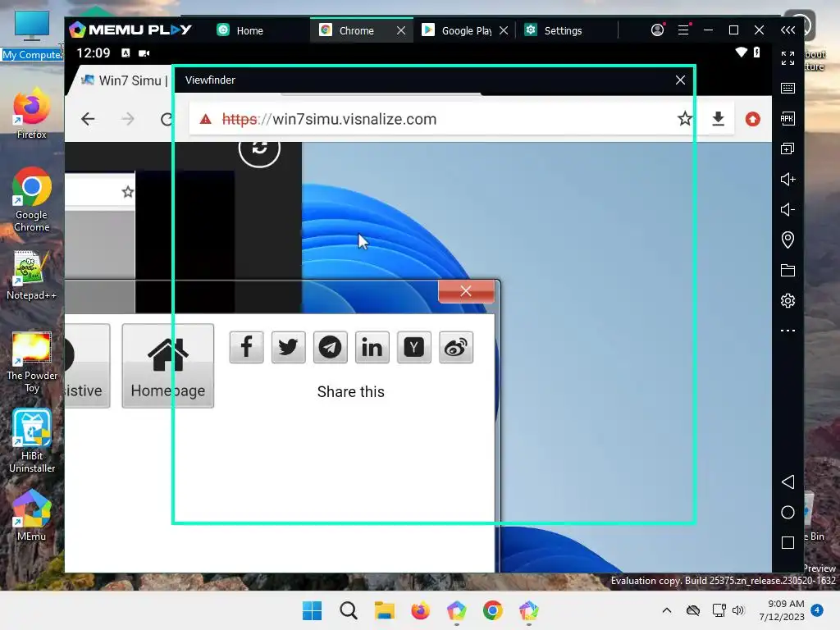This screenshot has height=630, width=840.
Task: Open the Firefox desktop shortcut
Action: [x=32, y=113]
